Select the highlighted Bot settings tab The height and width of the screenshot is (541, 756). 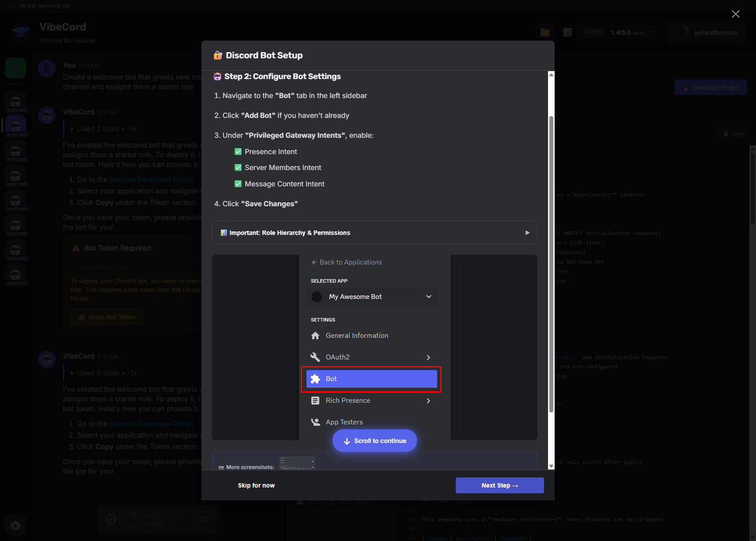click(371, 379)
